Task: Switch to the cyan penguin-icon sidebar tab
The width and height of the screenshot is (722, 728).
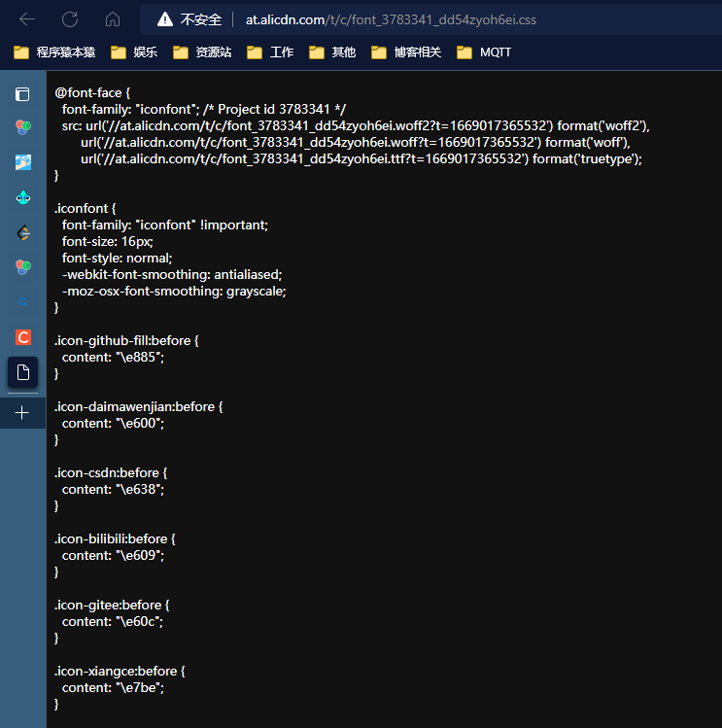Action: 22,197
